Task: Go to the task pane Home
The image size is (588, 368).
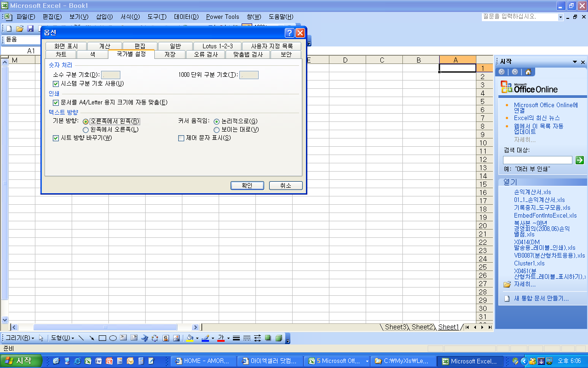Action: click(528, 72)
